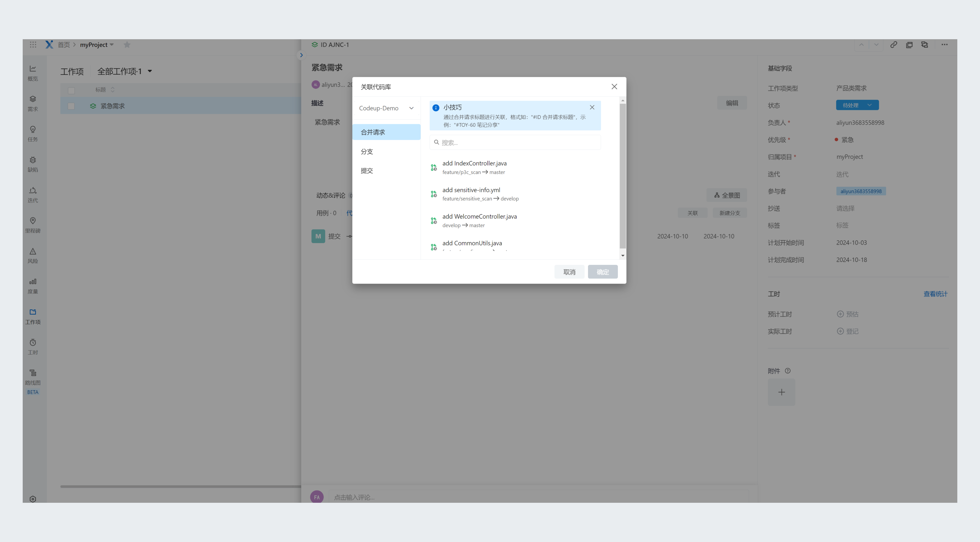Image resolution: width=980 pixels, height=542 pixels.
Task: Click merge request icon for add sensitive-info.yml
Action: [x=434, y=194]
